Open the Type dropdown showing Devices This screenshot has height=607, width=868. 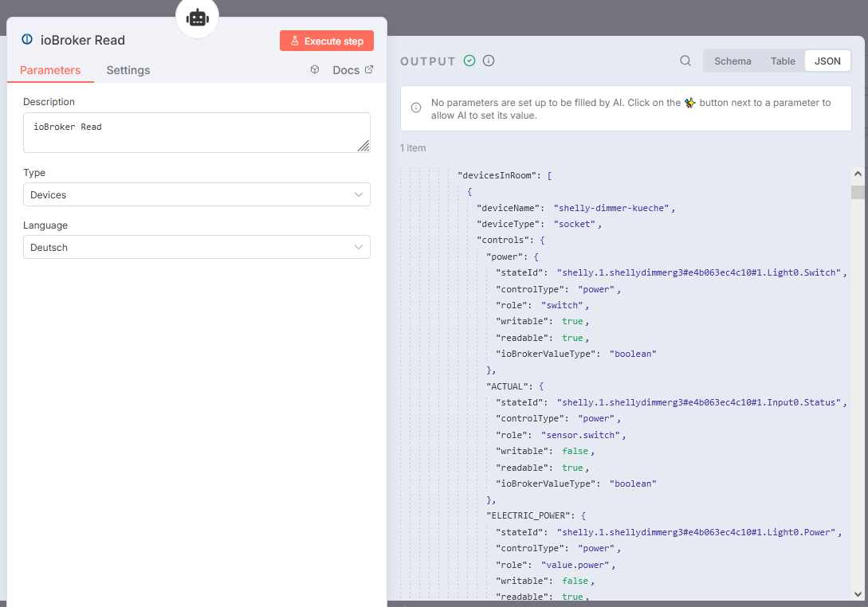click(196, 195)
